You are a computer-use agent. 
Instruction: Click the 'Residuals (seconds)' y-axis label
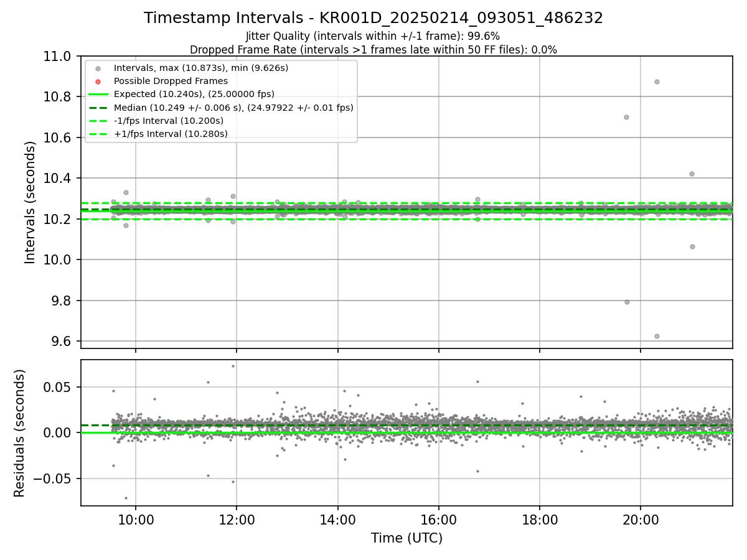point(19,433)
